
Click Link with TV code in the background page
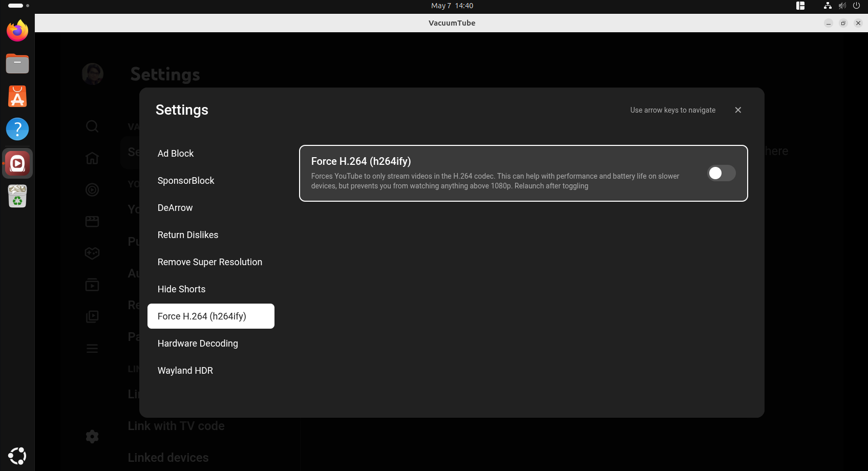point(176,426)
